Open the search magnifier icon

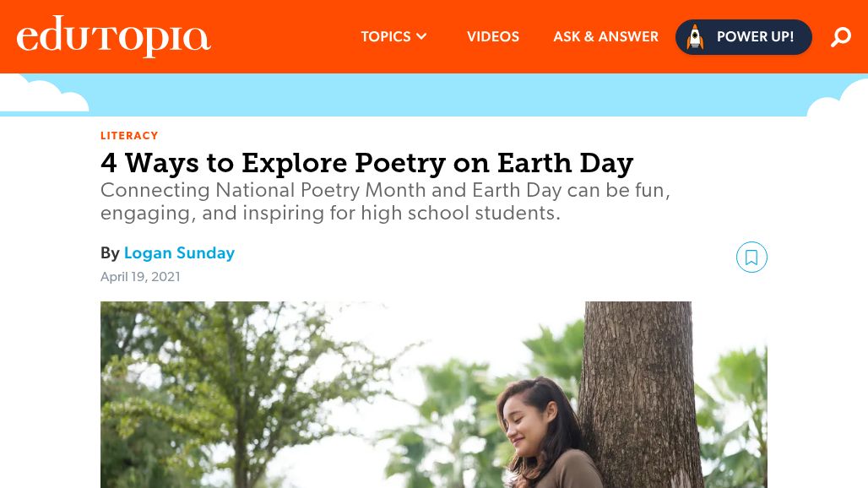pyautogui.click(x=840, y=37)
